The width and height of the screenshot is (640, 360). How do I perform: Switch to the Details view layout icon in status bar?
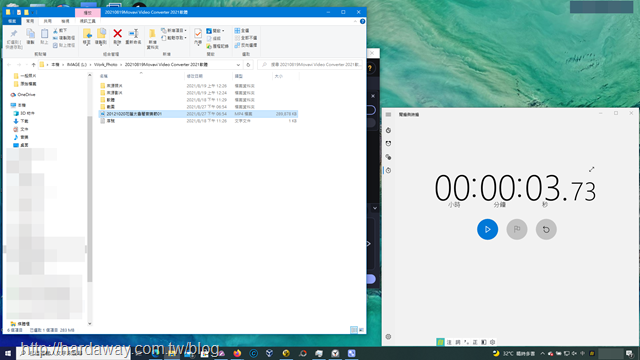click(354, 330)
